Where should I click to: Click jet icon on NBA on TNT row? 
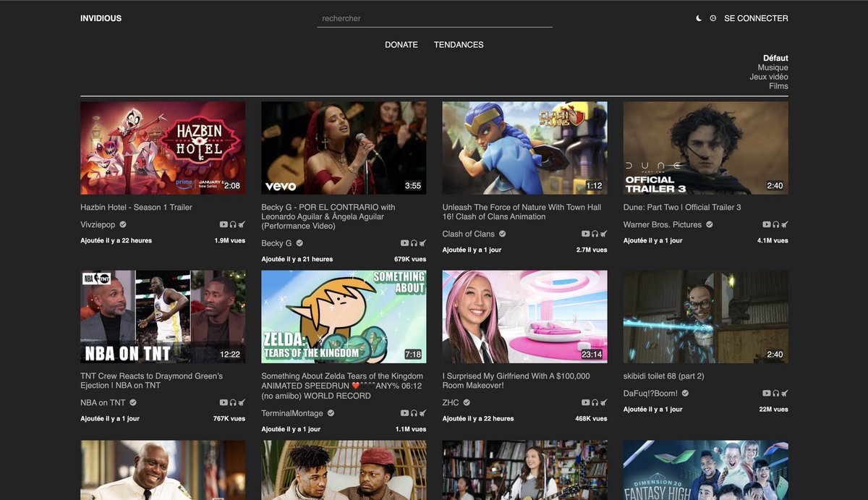coord(242,403)
